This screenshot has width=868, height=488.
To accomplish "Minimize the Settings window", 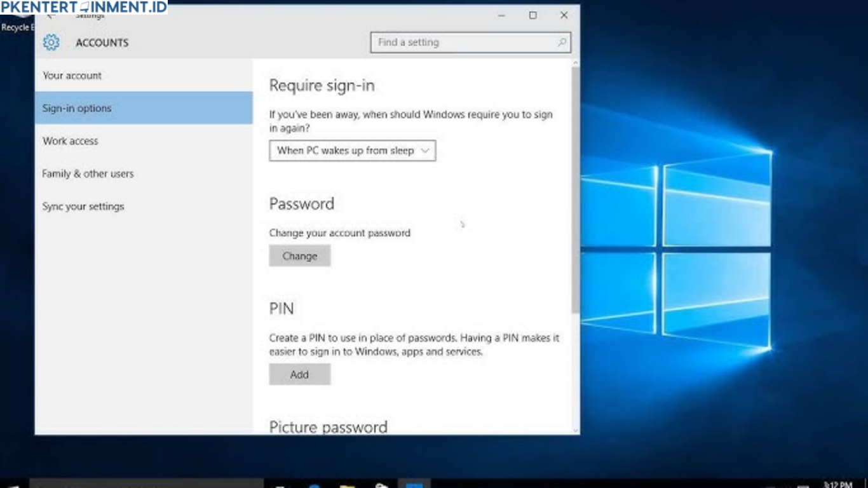I will pyautogui.click(x=502, y=15).
